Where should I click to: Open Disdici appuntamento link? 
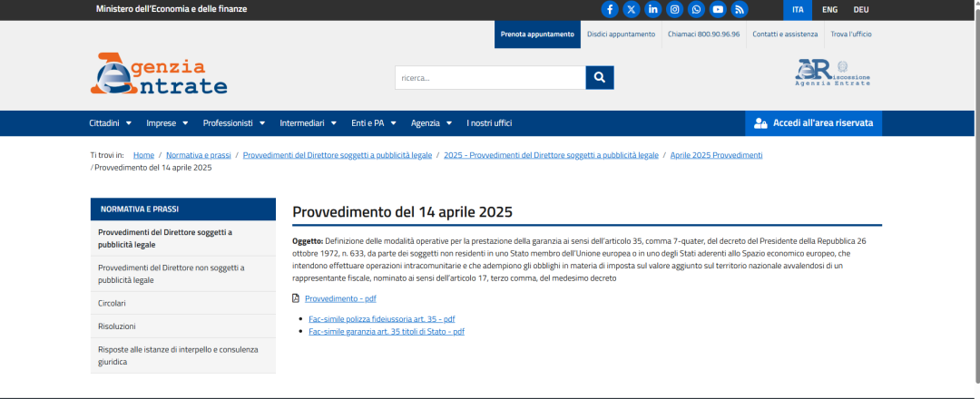pos(622,34)
